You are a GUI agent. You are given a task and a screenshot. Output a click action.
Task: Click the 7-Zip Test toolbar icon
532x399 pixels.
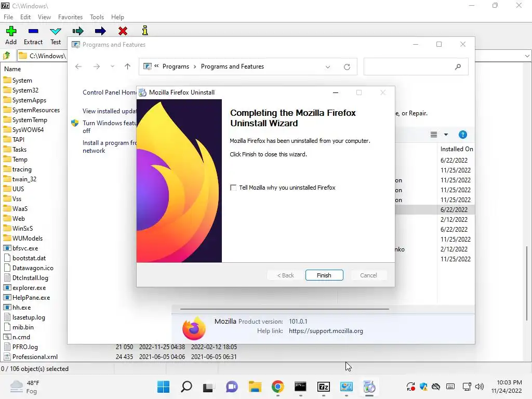pyautogui.click(x=55, y=31)
